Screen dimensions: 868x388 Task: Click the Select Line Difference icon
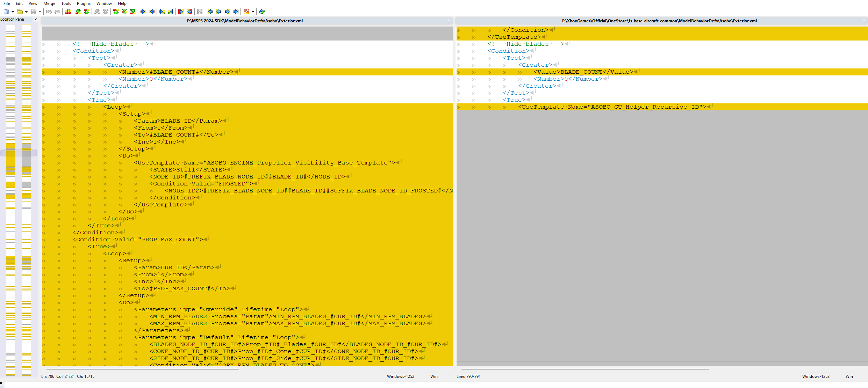(x=68, y=12)
